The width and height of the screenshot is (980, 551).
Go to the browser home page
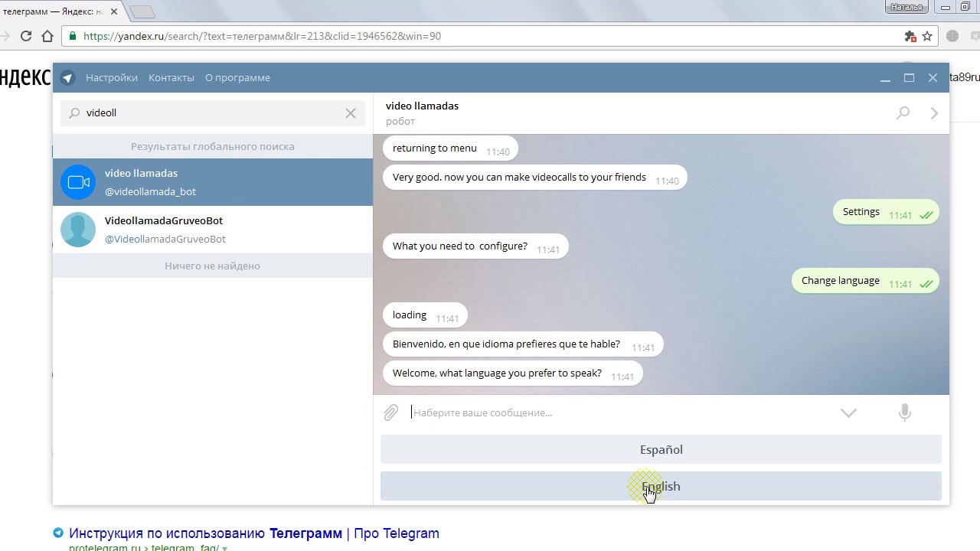click(x=47, y=36)
